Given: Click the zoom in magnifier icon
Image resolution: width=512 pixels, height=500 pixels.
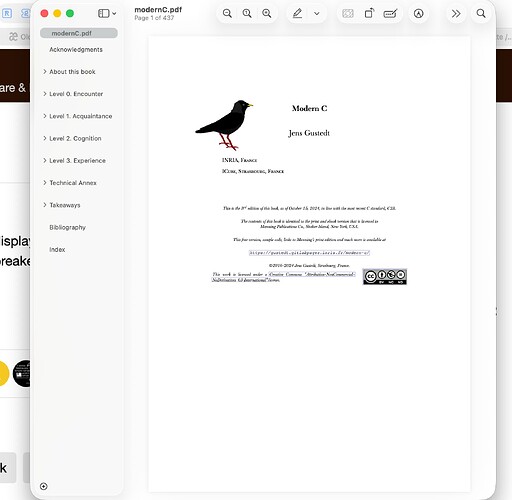Looking at the screenshot, I should coord(267,13).
